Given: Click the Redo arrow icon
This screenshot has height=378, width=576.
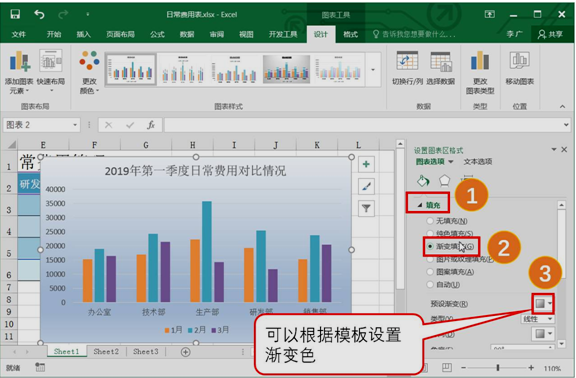Looking at the screenshot, I should coord(63,14).
